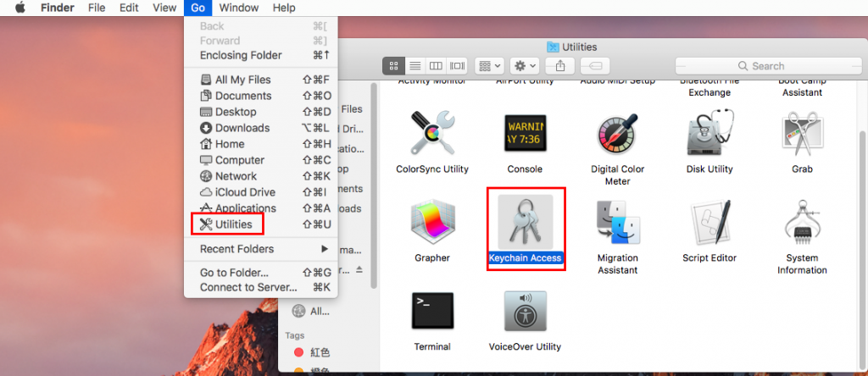Choose Home in Go menu
The image size is (868, 376).
(261, 144)
